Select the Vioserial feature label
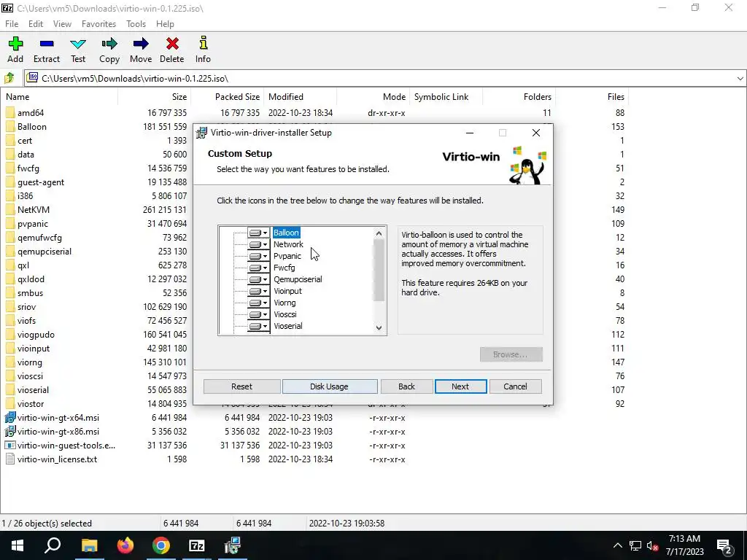The image size is (747, 560). 287,326
